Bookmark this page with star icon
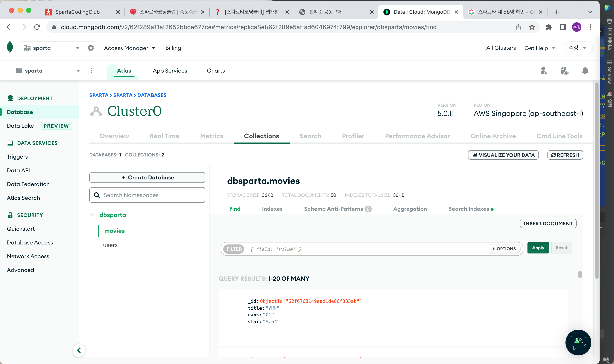This screenshot has width=614, height=364. click(532, 27)
